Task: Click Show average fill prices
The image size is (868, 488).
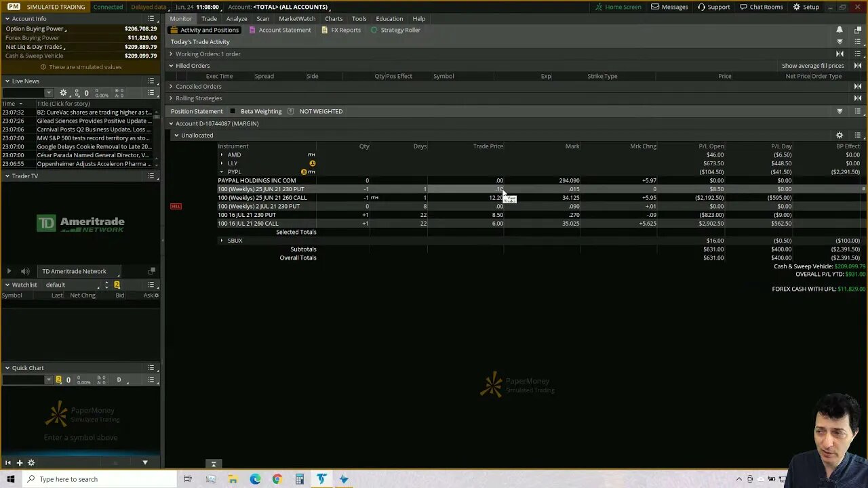Action: 812,66
